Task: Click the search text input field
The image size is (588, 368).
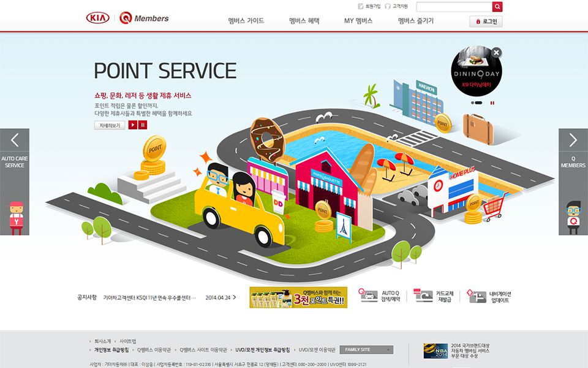Action: tap(454, 7)
